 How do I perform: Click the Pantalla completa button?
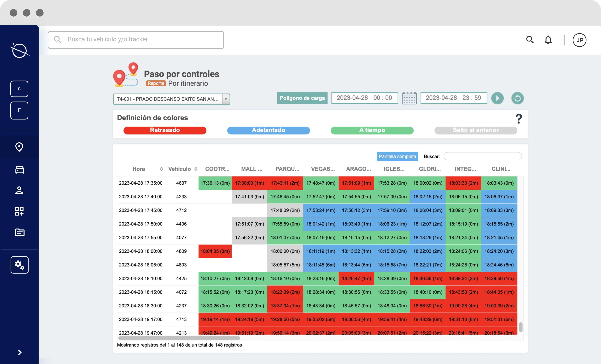pos(397,156)
